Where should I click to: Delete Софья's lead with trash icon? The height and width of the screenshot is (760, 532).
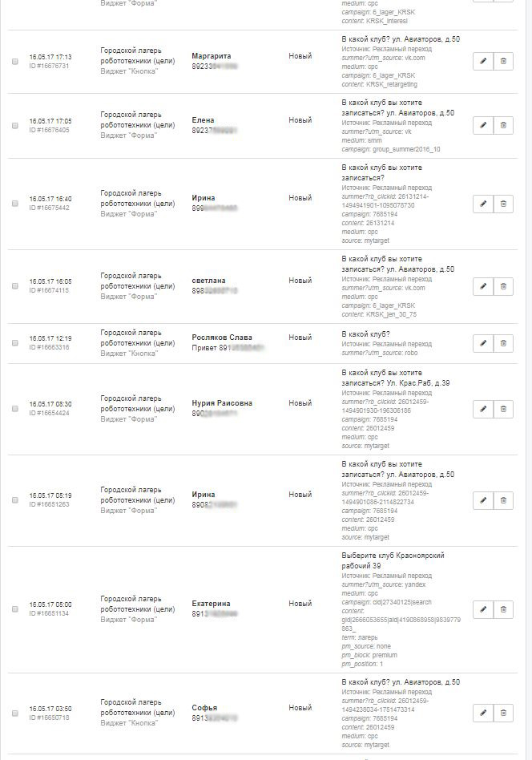tap(503, 712)
